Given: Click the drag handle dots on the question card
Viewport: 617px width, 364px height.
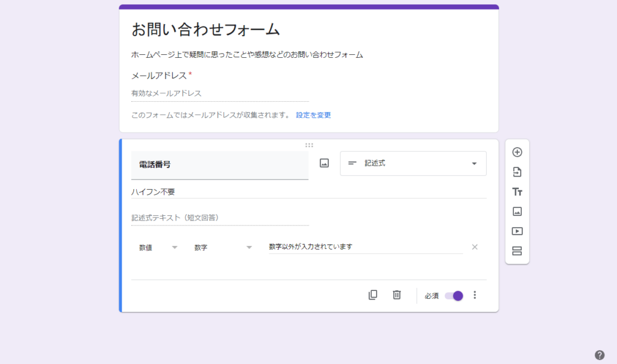Looking at the screenshot, I should click(309, 145).
